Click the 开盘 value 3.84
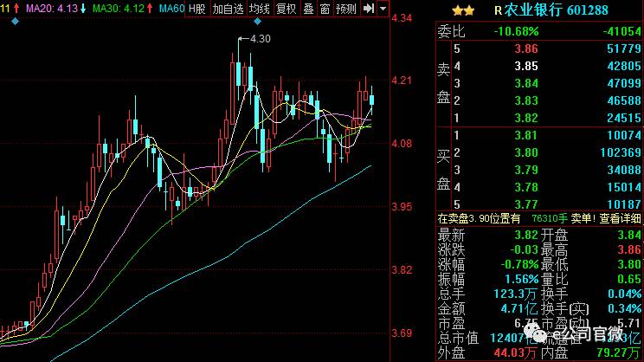 [x=629, y=235]
